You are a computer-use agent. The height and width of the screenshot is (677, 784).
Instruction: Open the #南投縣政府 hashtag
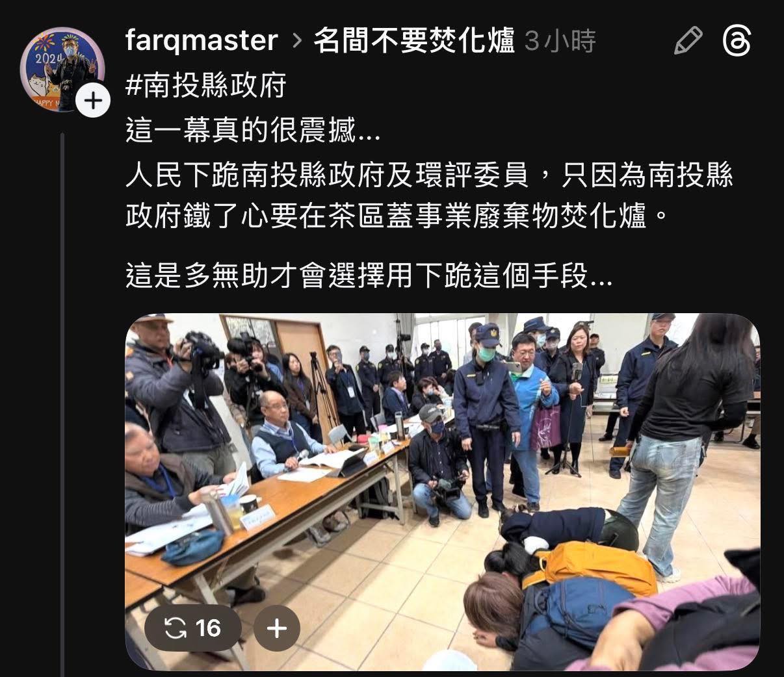coord(206,85)
